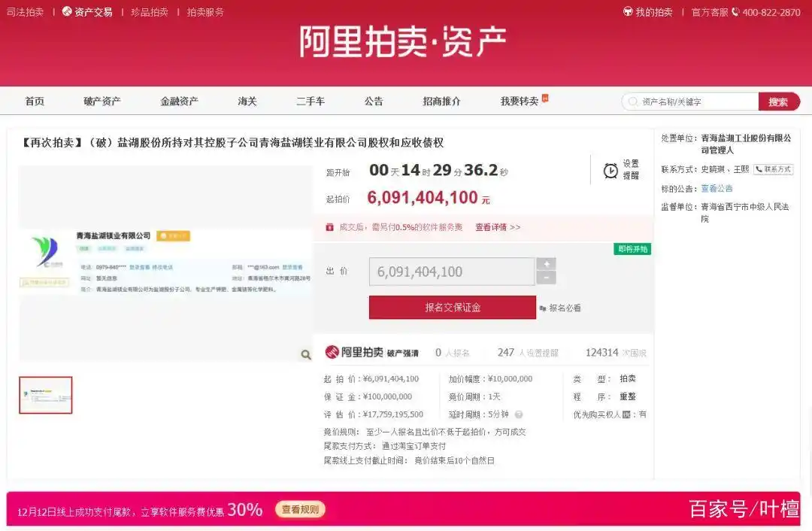This screenshot has width=812, height=531.
Task: Open the 二手车 section
Action: pos(311,101)
